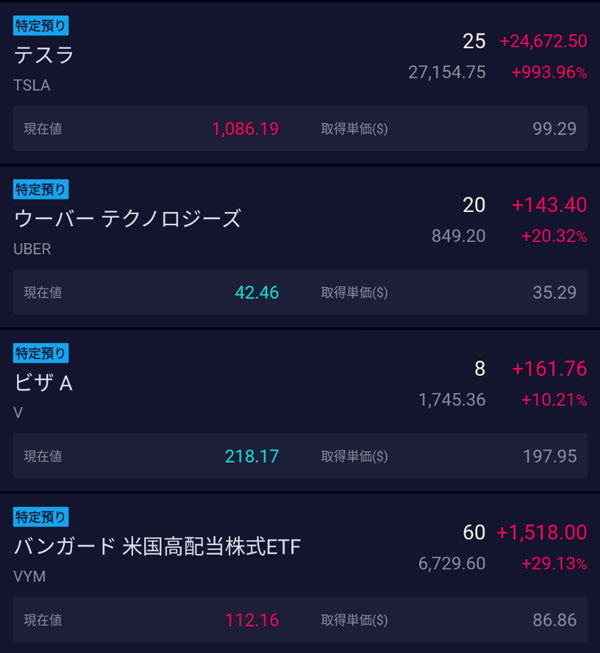The width and height of the screenshot is (600, 653).
Task: Select the 特定預り badge above テスラ
Action: (x=41, y=25)
